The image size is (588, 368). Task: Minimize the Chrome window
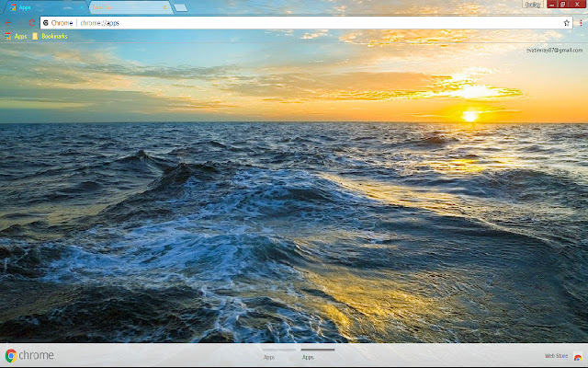tap(552, 4)
